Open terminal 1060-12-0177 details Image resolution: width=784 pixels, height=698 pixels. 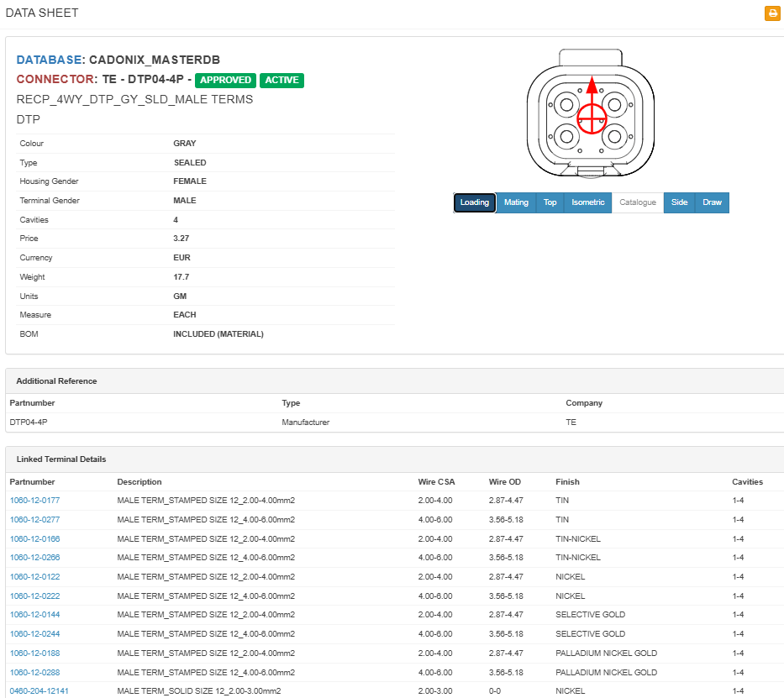pyautogui.click(x=34, y=500)
